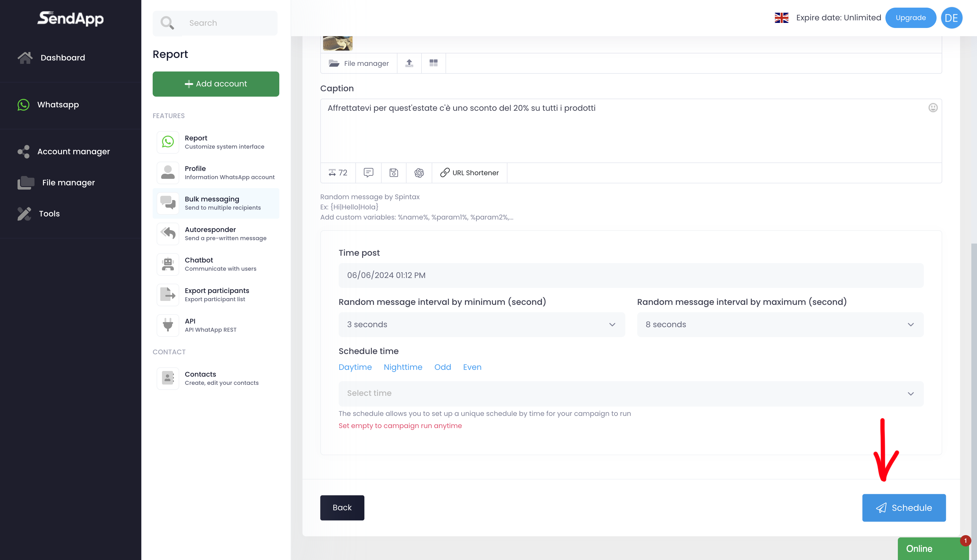Click the blue Schedule button
The width and height of the screenshot is (977, 560).
(x=903, y=507)
